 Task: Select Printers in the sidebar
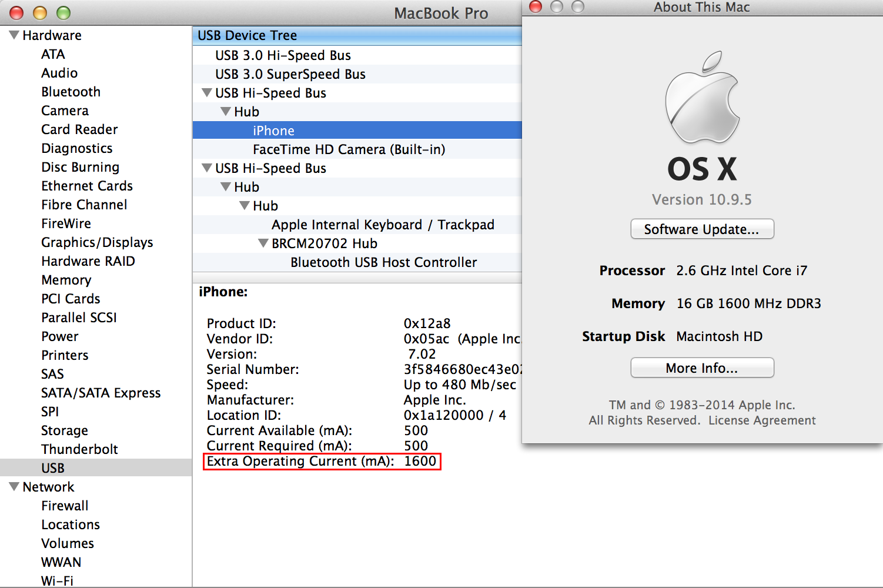[65, 355]
